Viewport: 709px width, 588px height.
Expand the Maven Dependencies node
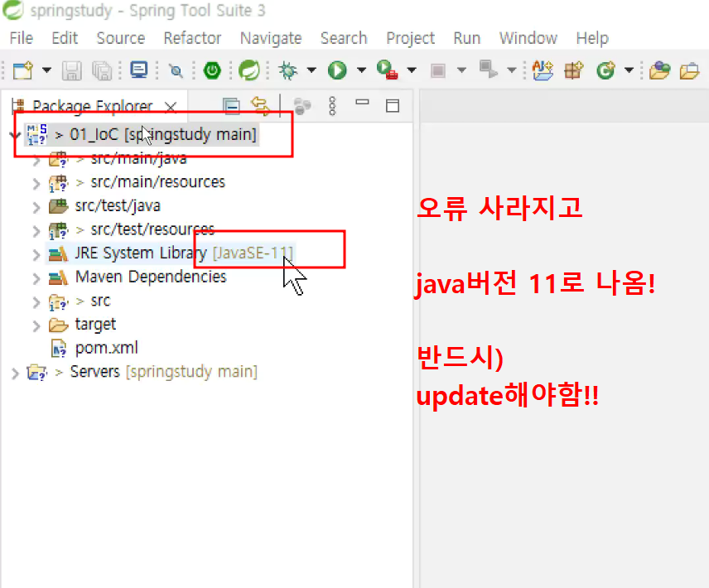(x=36, y=278)
